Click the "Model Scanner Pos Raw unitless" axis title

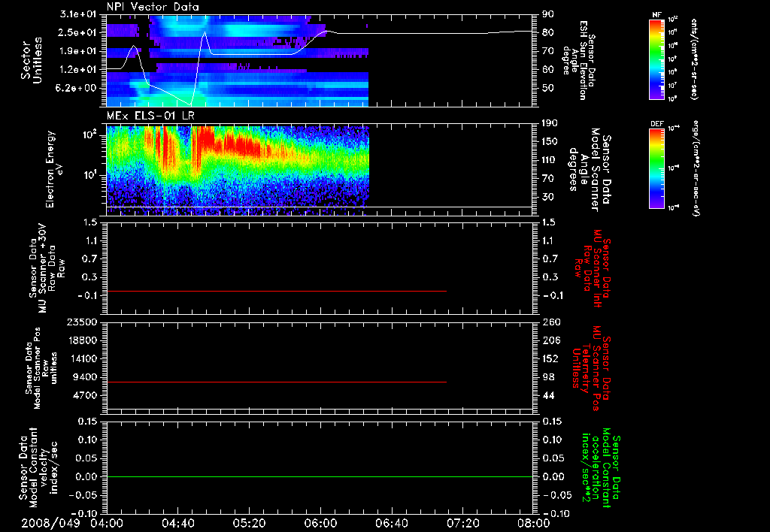[41, 368]
